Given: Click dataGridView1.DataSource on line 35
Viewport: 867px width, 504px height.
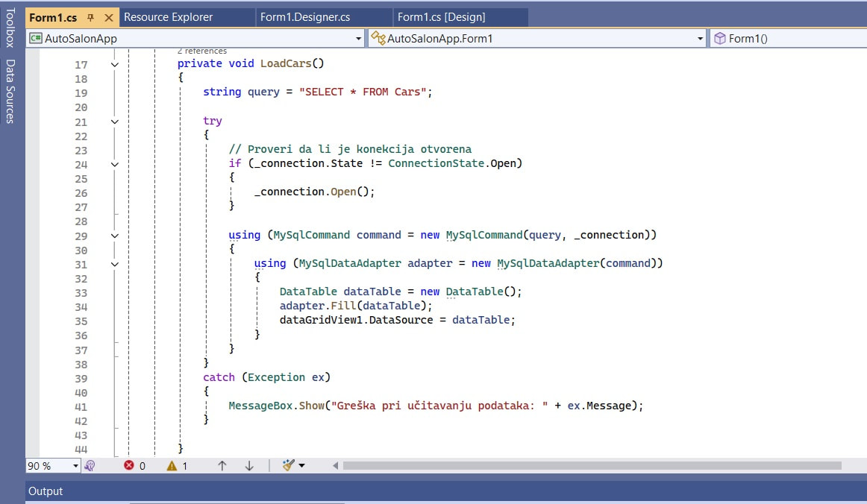Looking at the screenshot, I should coord(356,320).
